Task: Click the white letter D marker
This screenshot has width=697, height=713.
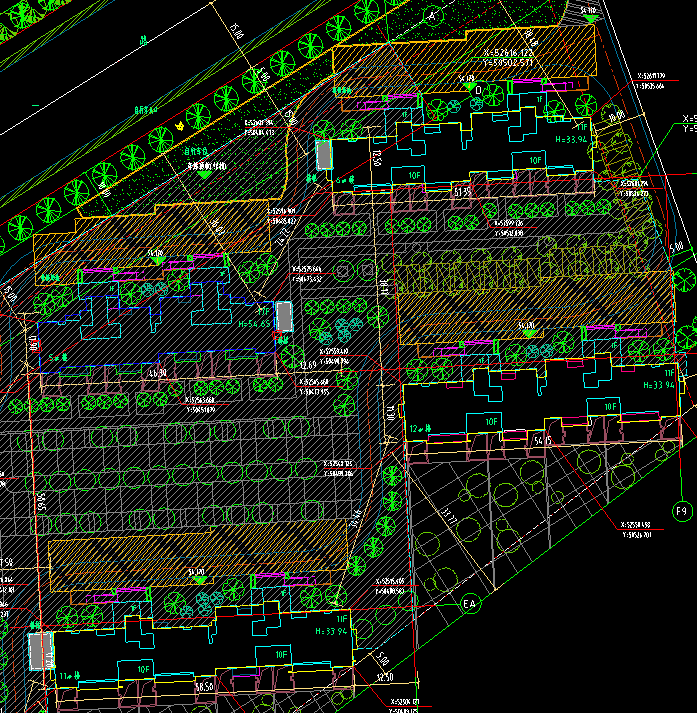Action: [x=478, y=90]
